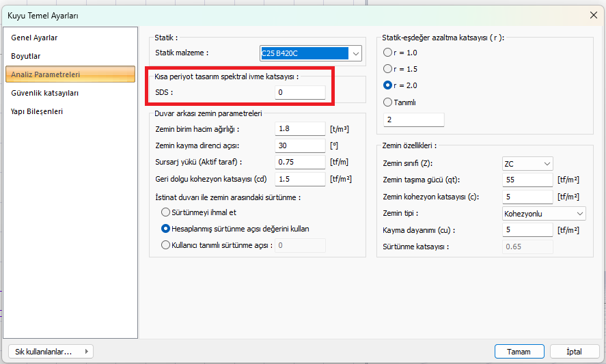Screen dimensions: 606x364
Task: Open the Sık kullanılanlar menu button
Action: (51, 352)
